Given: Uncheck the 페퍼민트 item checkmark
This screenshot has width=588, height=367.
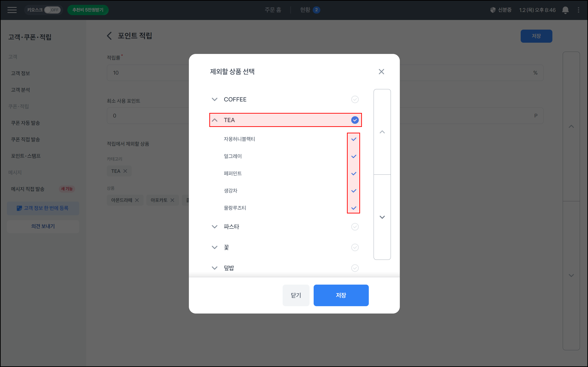Looking at the screenshot, I should pyautogui.click(x=354, y=173).
